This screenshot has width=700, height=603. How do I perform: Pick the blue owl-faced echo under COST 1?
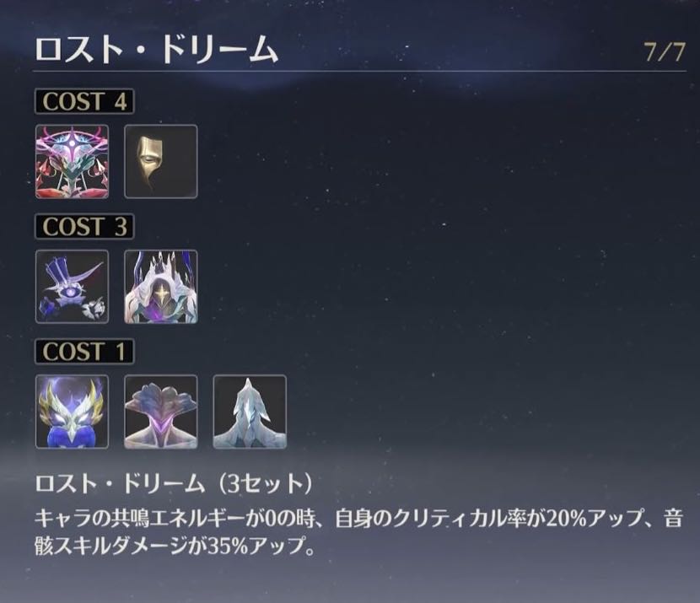tap(72, 412)
